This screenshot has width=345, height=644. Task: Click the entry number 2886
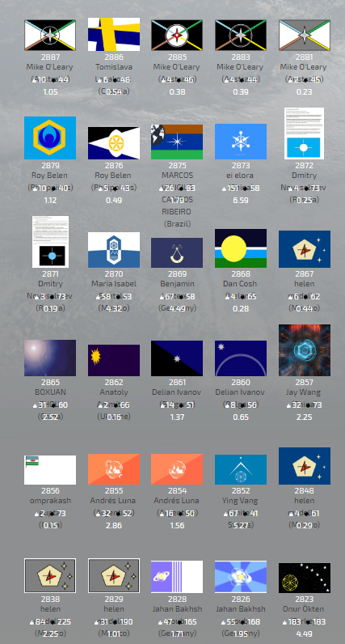pyautogui.click(x=114, y=57)
